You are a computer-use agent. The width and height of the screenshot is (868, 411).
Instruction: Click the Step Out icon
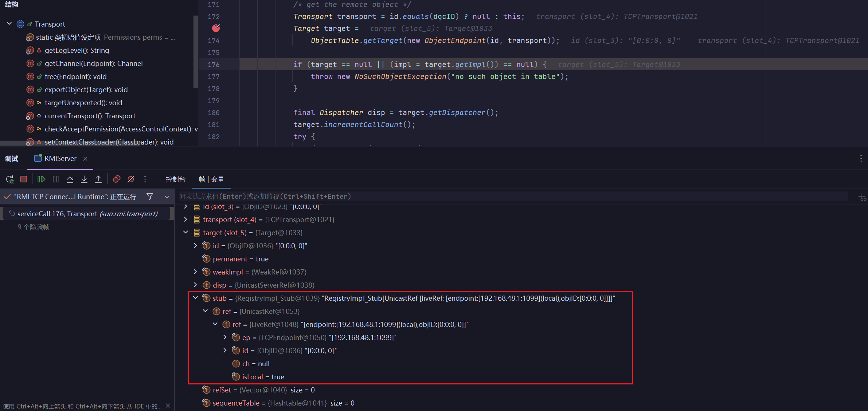98,179
